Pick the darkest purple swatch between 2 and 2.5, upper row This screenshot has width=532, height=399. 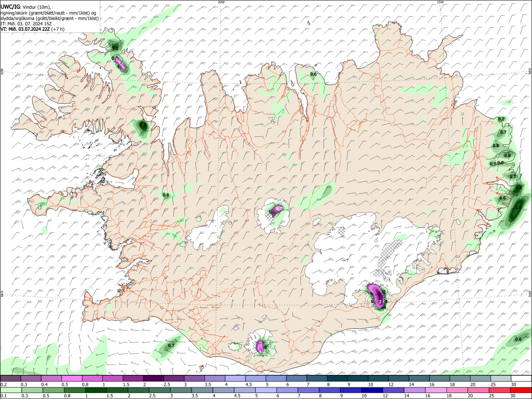coord(153,378)
